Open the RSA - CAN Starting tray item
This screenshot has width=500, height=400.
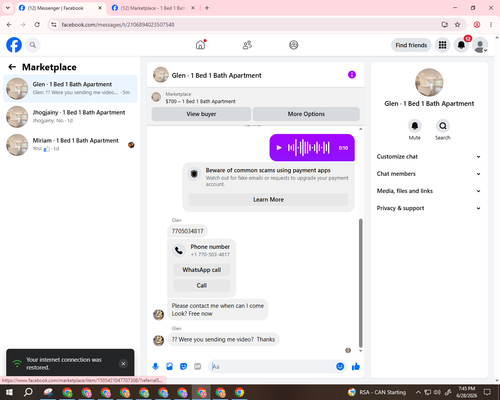pyautogui.click(x=377, y=392)
